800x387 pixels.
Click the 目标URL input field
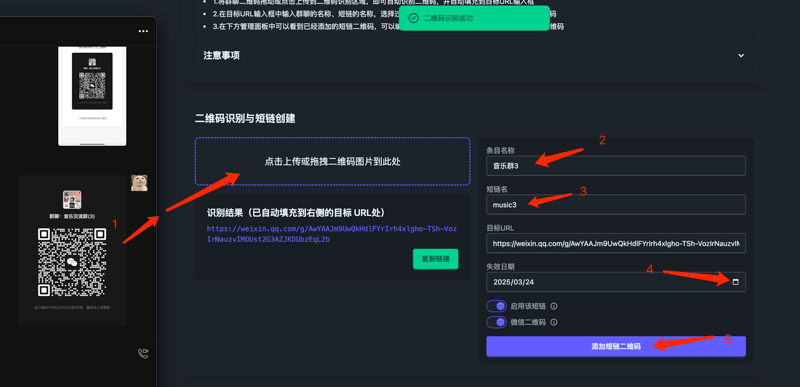point(616,244)
